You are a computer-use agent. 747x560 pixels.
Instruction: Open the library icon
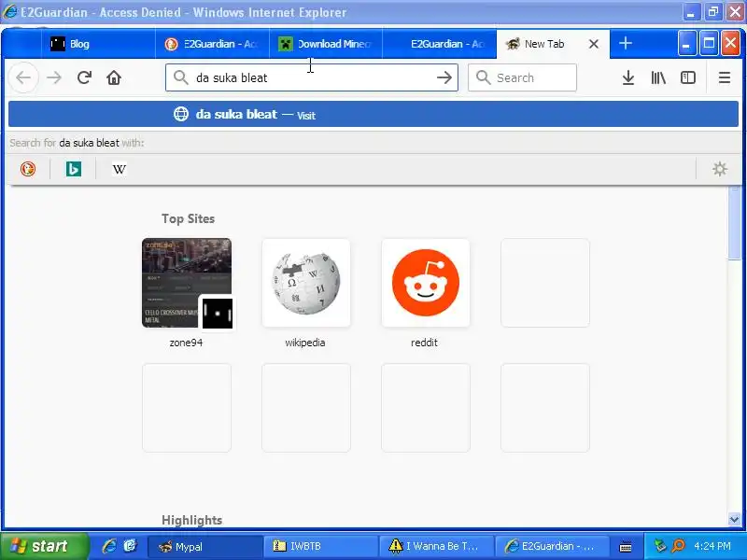point(658,77)
